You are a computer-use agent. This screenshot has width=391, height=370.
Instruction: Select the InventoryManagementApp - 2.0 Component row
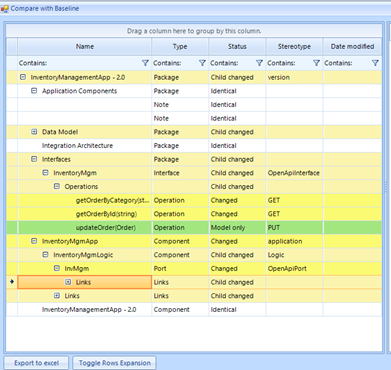pos(194,310)
